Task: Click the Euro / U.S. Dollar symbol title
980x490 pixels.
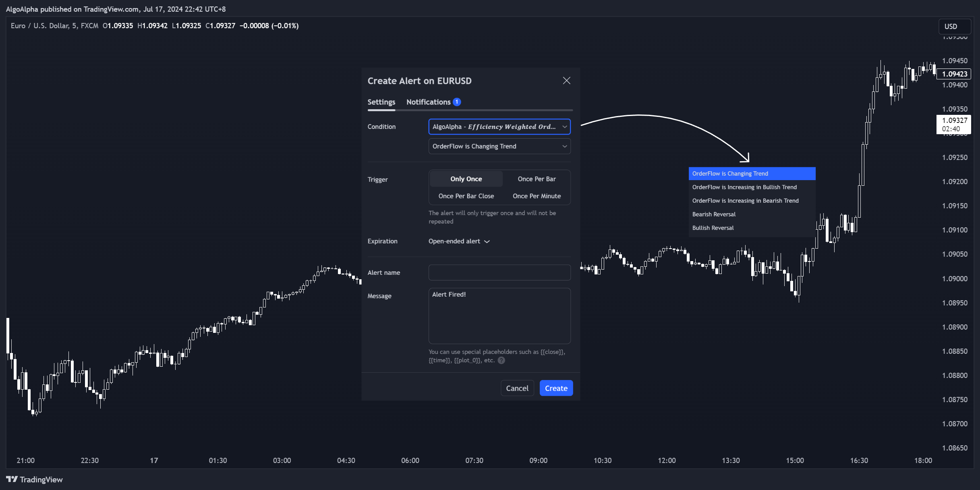Action: (x=39, y=26)
